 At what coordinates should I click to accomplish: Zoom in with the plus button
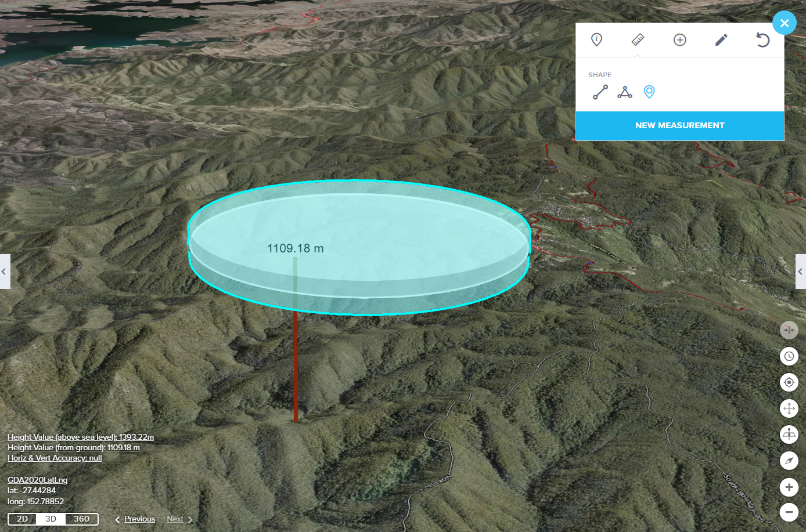click(x=789, y=487)
